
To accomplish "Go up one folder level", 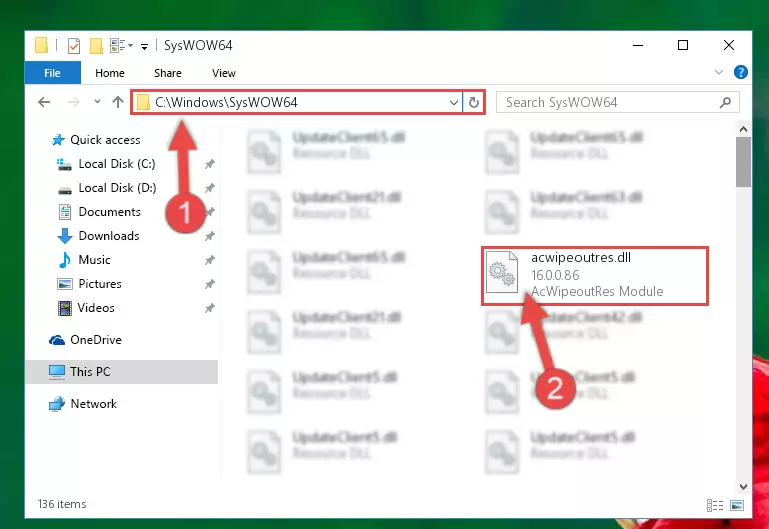I will click(x=118, y=102).
